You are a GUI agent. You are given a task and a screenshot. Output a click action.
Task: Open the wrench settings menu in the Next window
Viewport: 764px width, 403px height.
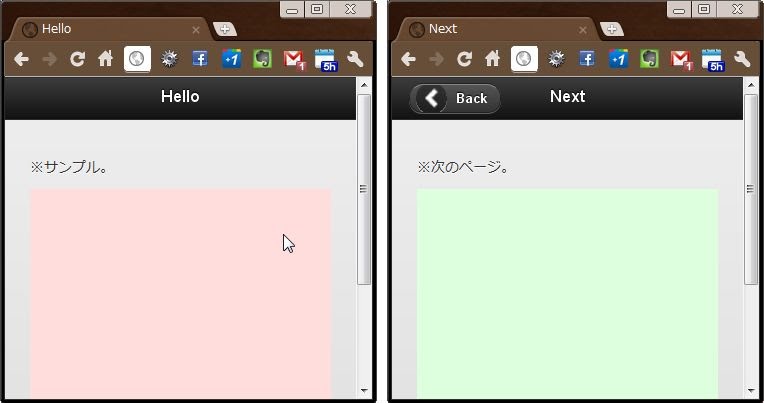tap(742, 59)
